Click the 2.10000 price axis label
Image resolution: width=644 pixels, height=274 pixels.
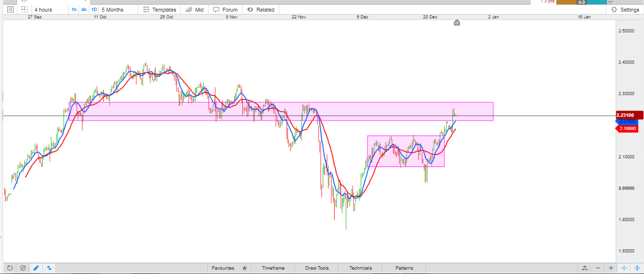[x=627, y=156]
